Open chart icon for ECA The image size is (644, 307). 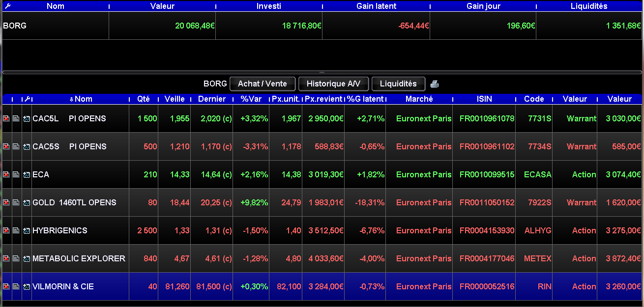point(27,174)
